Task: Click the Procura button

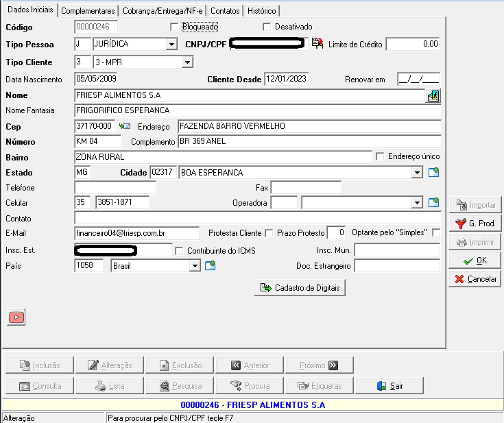Action: tap(250, 386)
